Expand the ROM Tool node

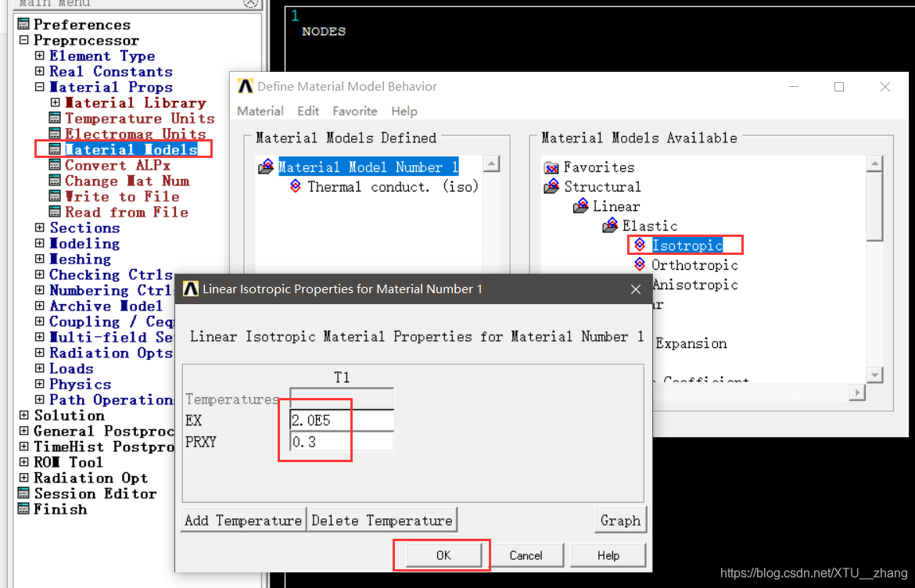[24, 463]
